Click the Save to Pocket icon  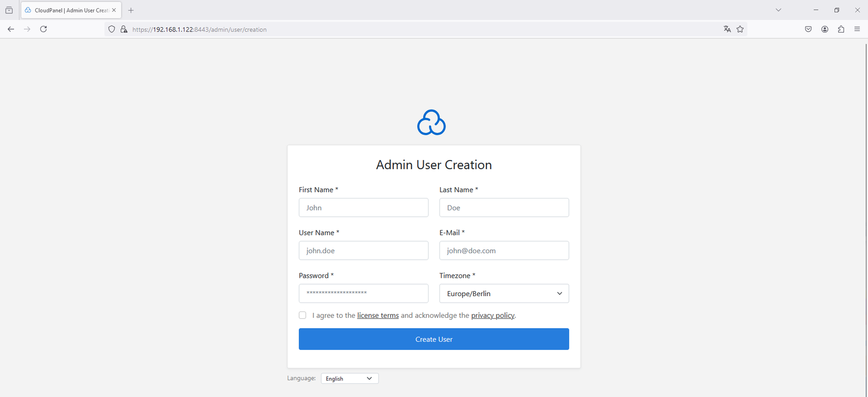tap(808, 29)
